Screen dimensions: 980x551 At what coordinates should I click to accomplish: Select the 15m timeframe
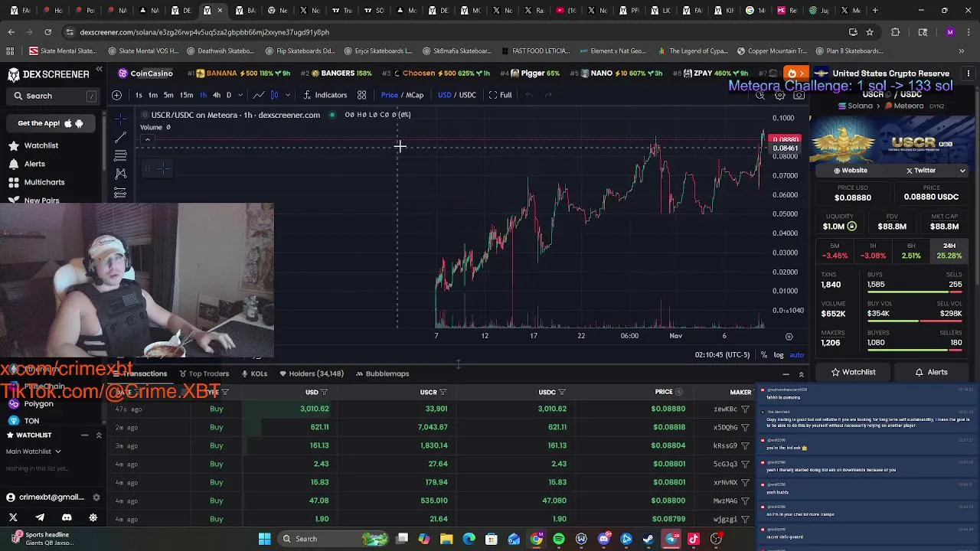point(186,95)
